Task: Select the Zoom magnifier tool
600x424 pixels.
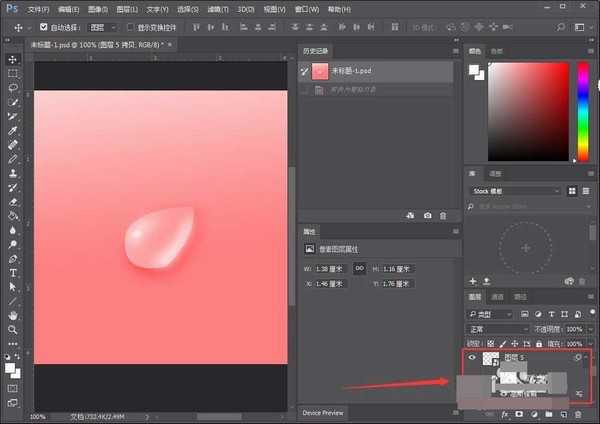Action: (13, 329)
